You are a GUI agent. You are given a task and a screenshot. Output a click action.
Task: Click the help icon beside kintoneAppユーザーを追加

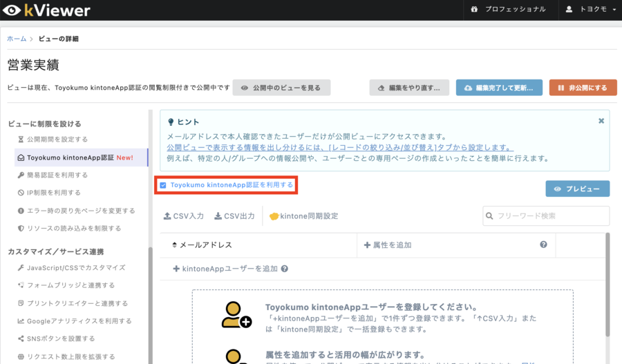pos(285,269)
